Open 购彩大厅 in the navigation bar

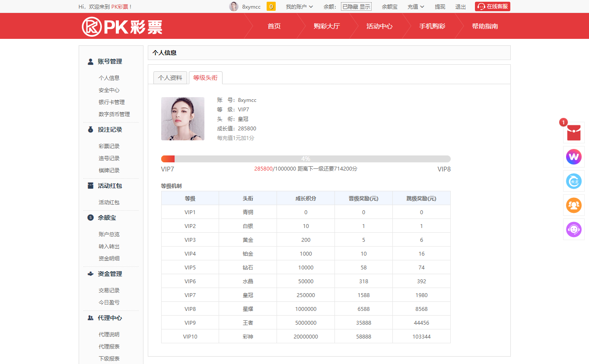coord(327,26)
